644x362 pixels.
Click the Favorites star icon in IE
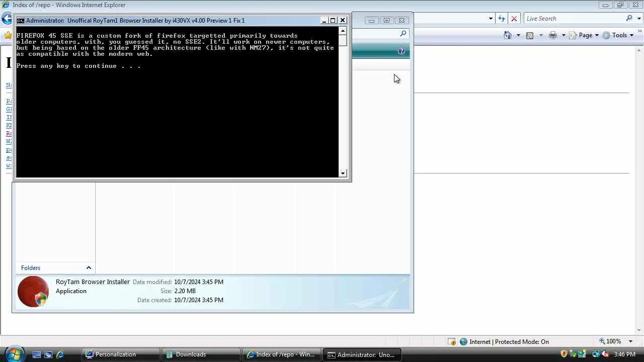click(8, 35)
